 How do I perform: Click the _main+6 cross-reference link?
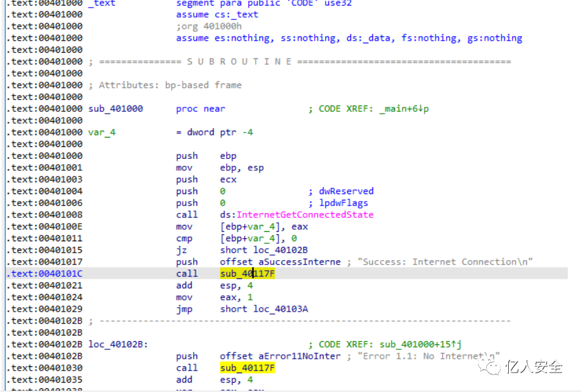[404, 109]
